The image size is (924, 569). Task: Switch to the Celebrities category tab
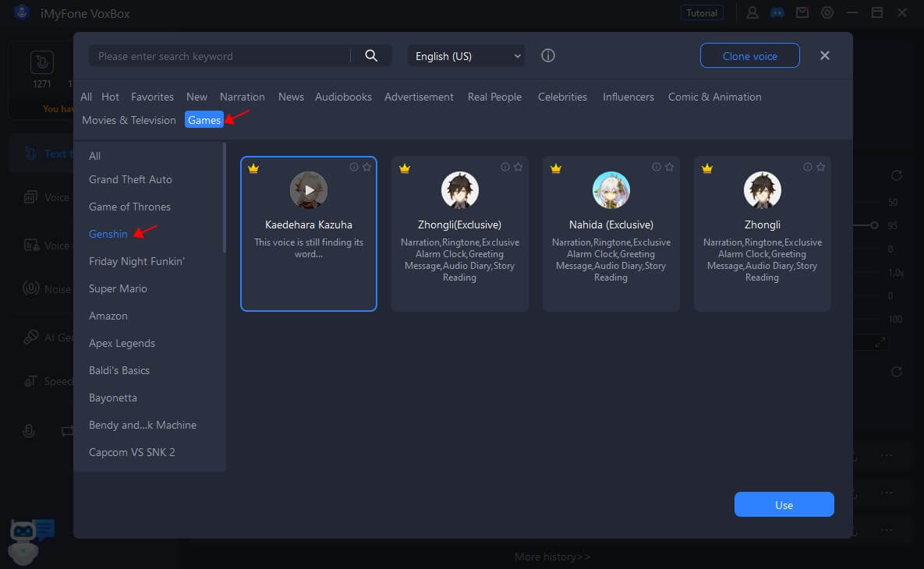point(562,97)
